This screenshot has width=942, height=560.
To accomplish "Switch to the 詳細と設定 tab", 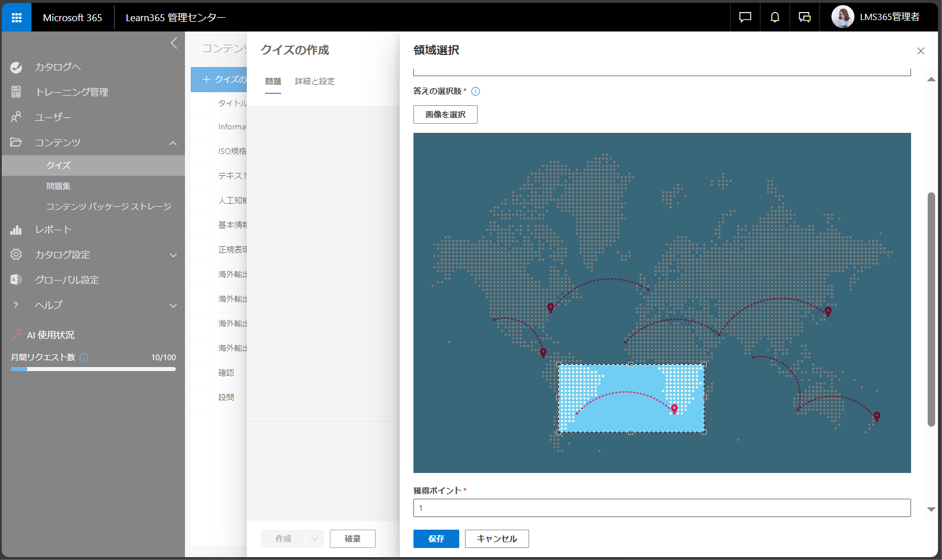I will point(315,81).
